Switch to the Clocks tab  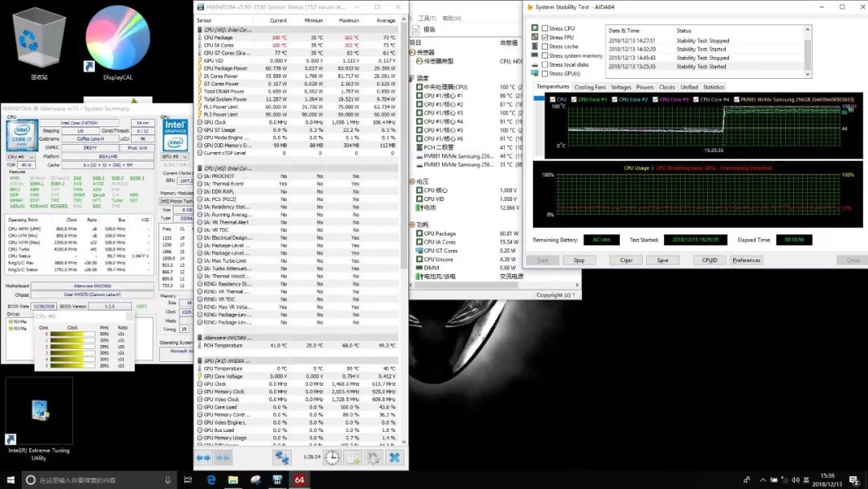click(667, 87)
